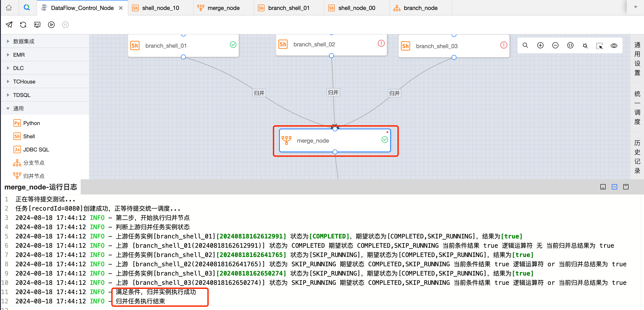Expand the EMR category

tap(19, 55)
